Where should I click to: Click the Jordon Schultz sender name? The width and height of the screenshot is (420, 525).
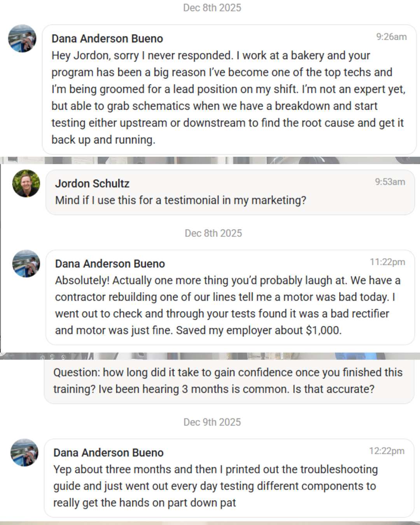(x=92, y=184)
